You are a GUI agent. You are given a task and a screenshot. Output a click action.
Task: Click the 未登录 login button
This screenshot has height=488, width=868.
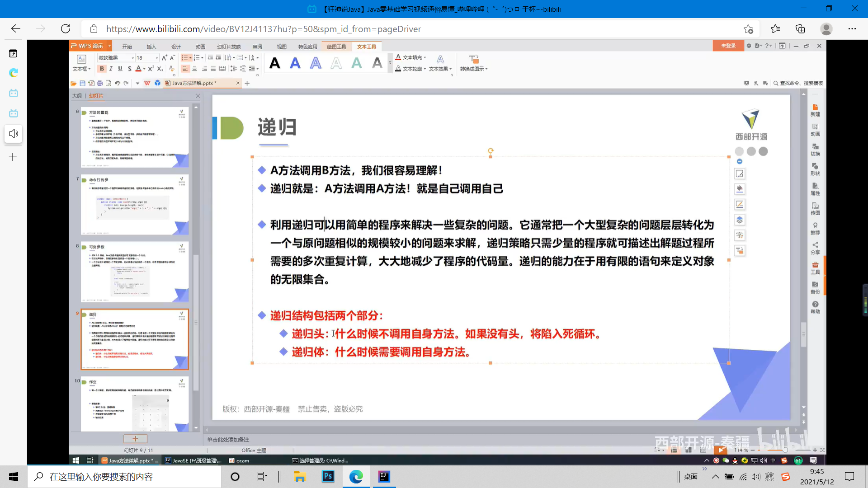[728, 46]
